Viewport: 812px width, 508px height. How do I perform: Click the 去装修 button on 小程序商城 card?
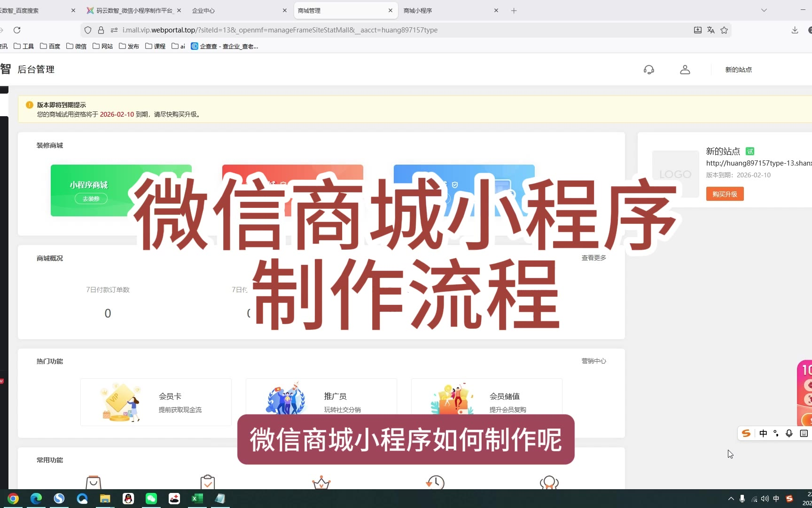(x=91, y=198)
